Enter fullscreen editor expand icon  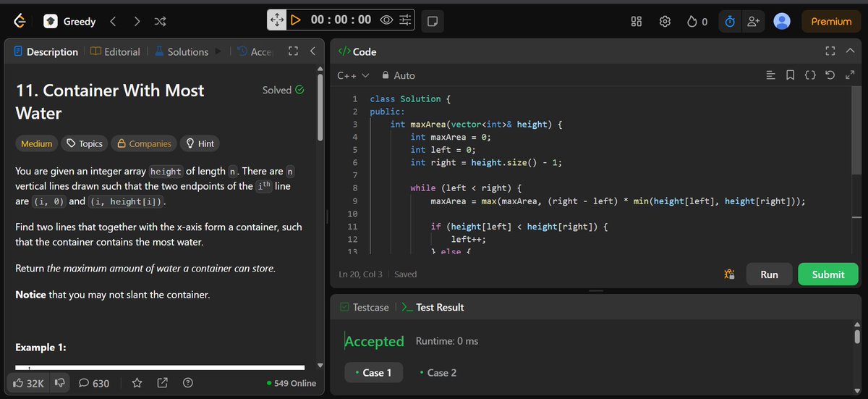pos(850,75)
